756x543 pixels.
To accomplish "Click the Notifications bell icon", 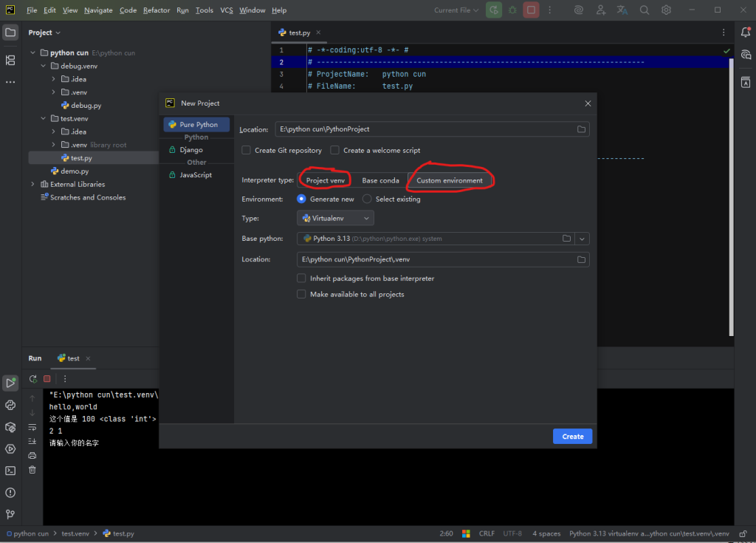I will coord(746,33).
